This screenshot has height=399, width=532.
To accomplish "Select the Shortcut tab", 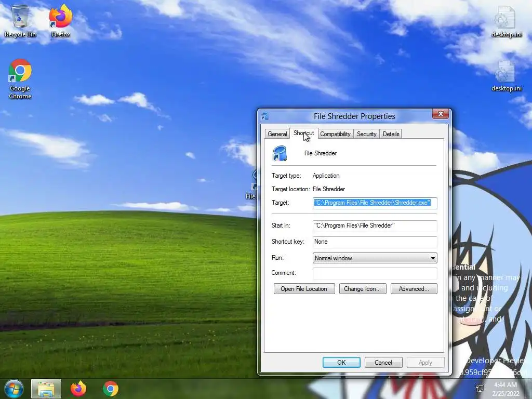I will point(303,134).
